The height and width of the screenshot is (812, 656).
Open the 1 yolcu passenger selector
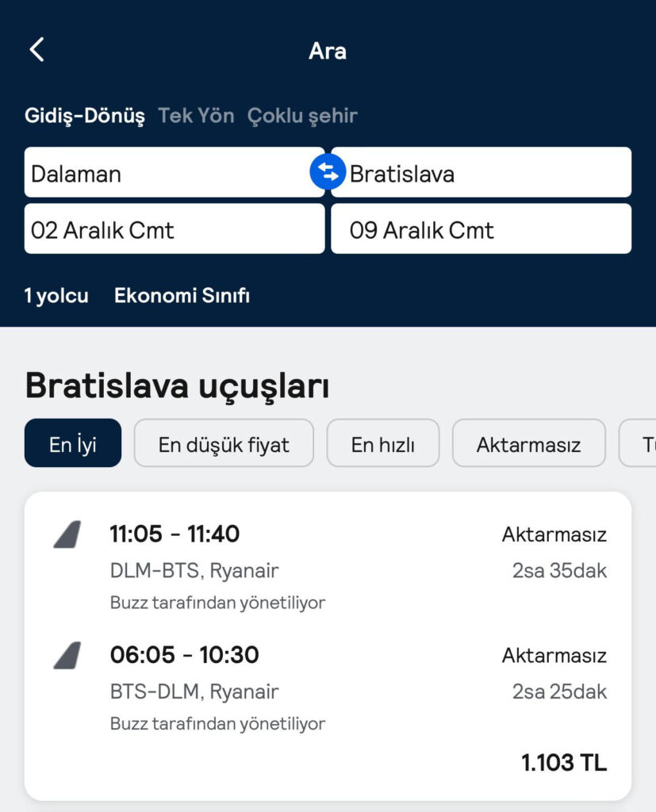(56, 296)
